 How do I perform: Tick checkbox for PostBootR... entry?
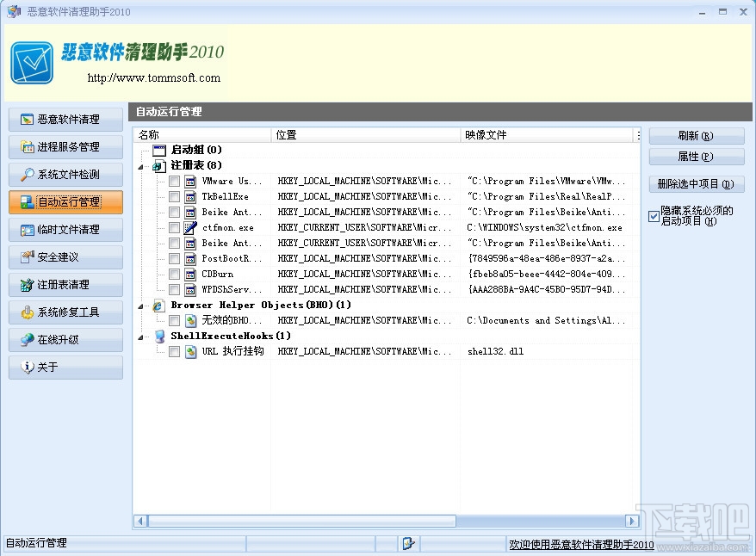[174, 259]
